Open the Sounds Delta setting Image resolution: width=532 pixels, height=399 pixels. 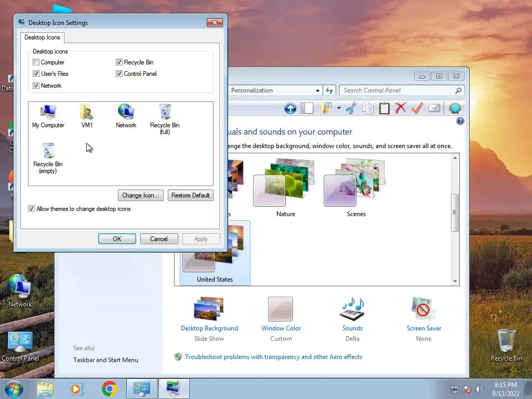pyautogui.click(x=353, y=319)
